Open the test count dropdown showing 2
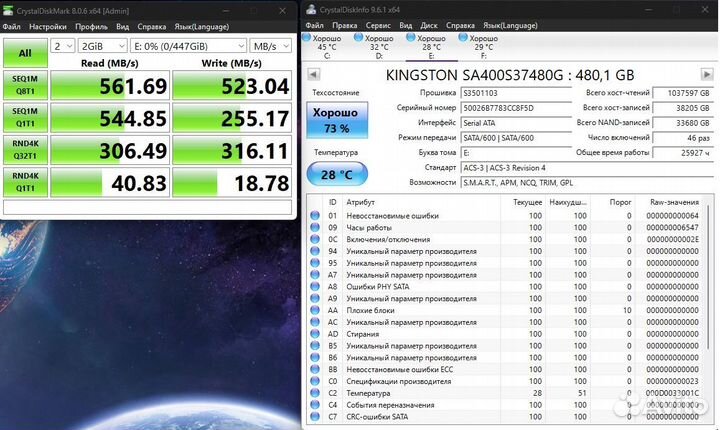 click(62, 46)
